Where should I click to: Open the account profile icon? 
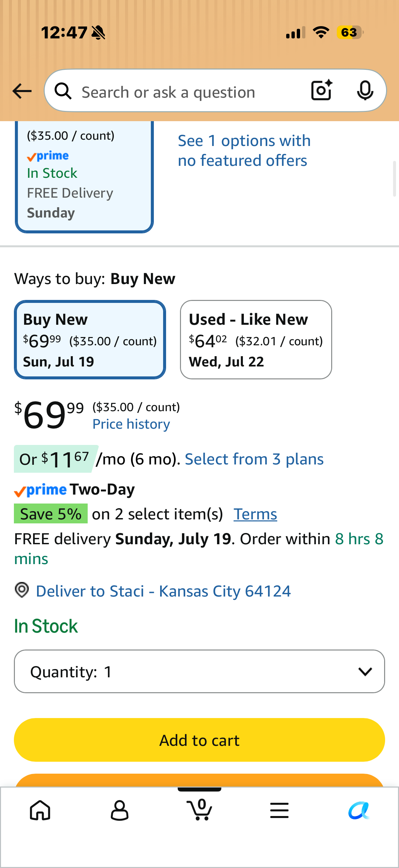tap(119, 810)
